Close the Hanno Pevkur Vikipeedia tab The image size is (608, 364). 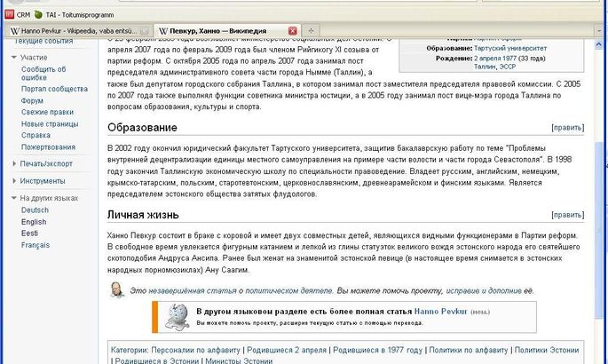point(145,31)
